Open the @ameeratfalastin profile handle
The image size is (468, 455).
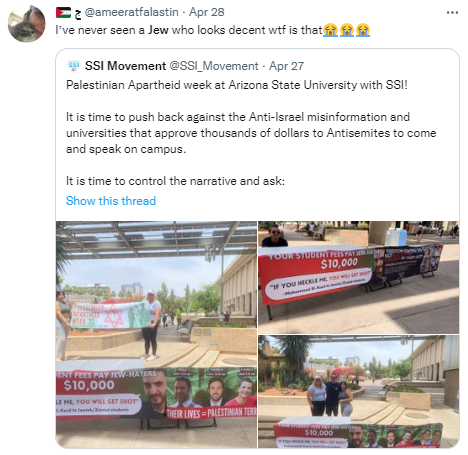[x=131, y=12]
